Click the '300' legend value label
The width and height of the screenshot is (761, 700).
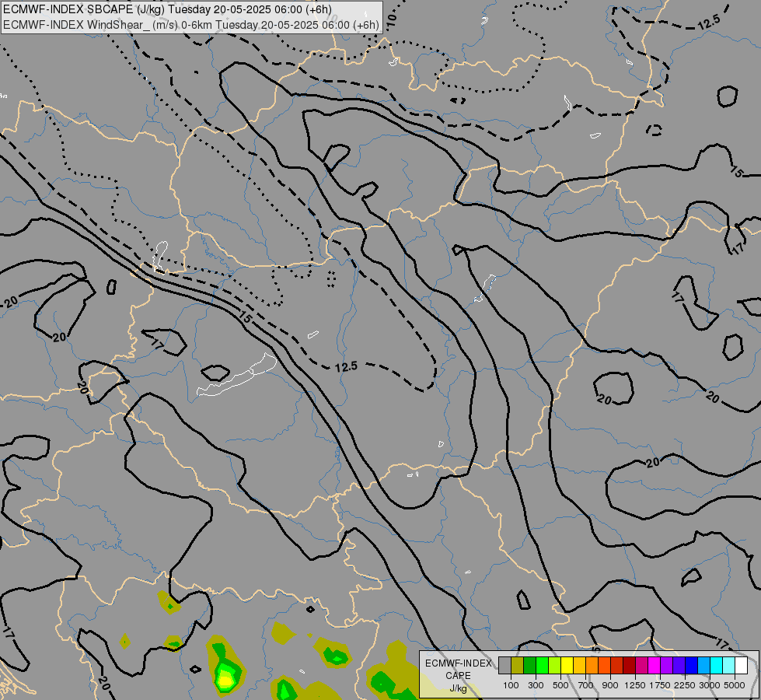point(536,685)
